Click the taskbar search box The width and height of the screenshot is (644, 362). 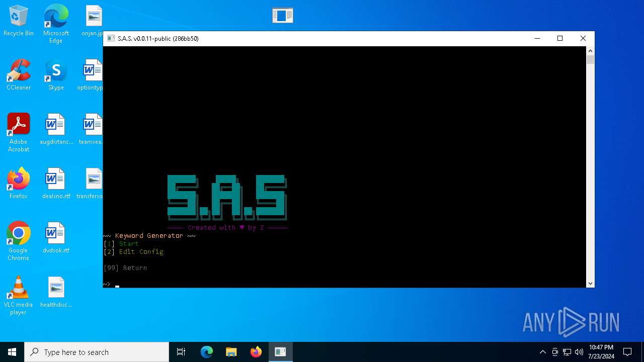click(x=97, y=352)
